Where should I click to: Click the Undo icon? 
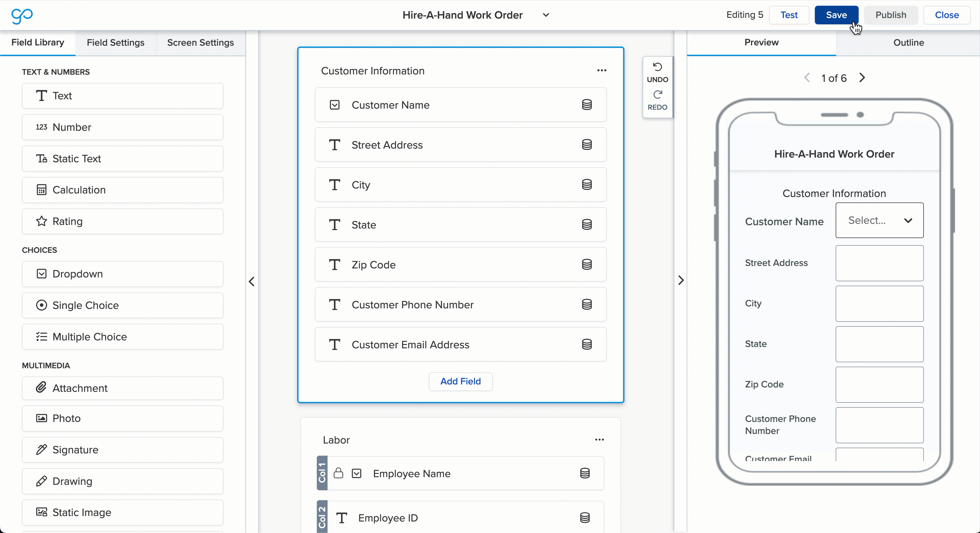click(657, 67)
